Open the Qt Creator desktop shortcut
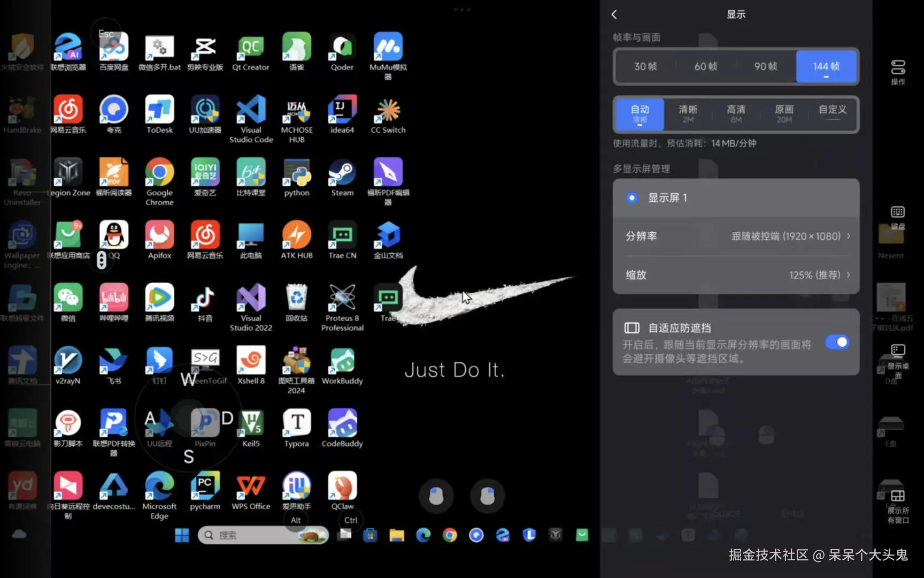Screen dimensions: 924x578 click(x=251, y=52)
